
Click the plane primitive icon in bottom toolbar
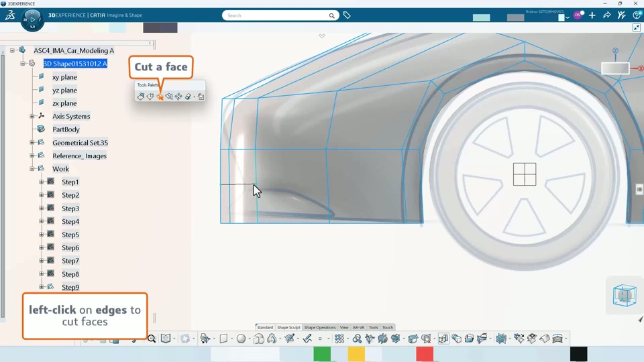(223, 339)
